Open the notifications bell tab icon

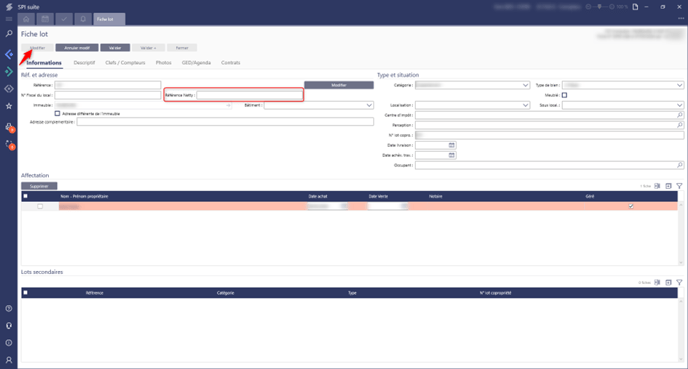click(x=83, y=19)
